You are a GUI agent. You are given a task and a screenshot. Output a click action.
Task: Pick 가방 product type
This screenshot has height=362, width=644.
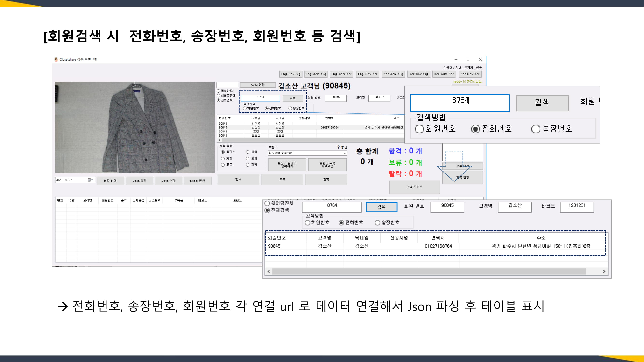pos(248,165)
